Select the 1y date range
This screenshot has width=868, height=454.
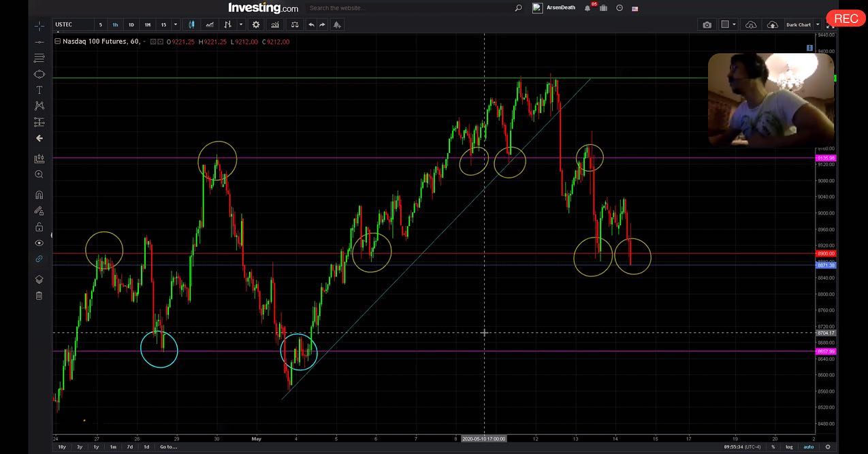96,447
